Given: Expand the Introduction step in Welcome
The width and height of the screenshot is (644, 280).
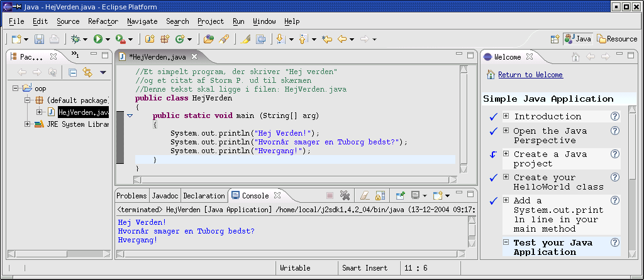Looking at the screenshot, I should coord(506,116).
